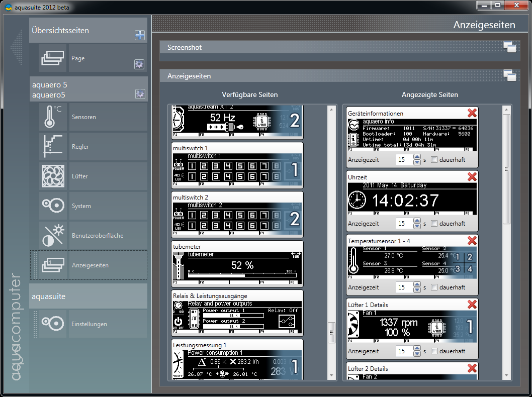Remove Uhrzeit page with red X
Viewport: 532px width, 397px height.
472,176
